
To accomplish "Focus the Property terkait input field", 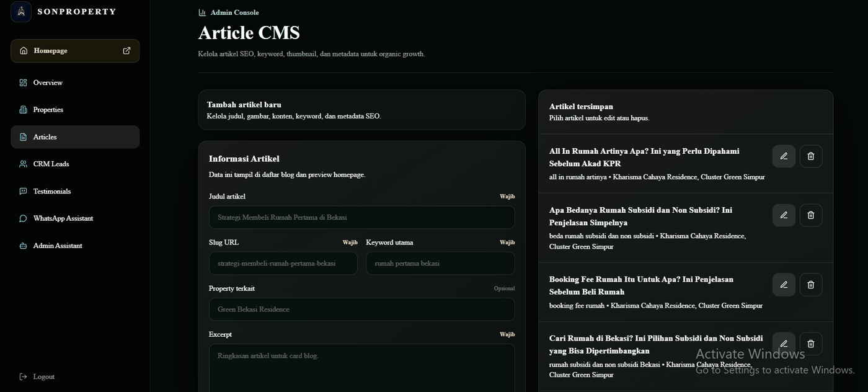I will pyautogui.click(x=361, y=310).
